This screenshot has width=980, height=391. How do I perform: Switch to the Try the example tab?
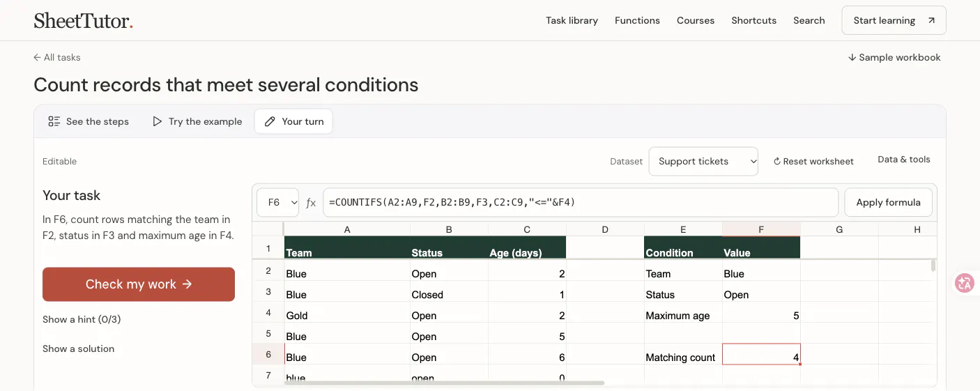197,121
